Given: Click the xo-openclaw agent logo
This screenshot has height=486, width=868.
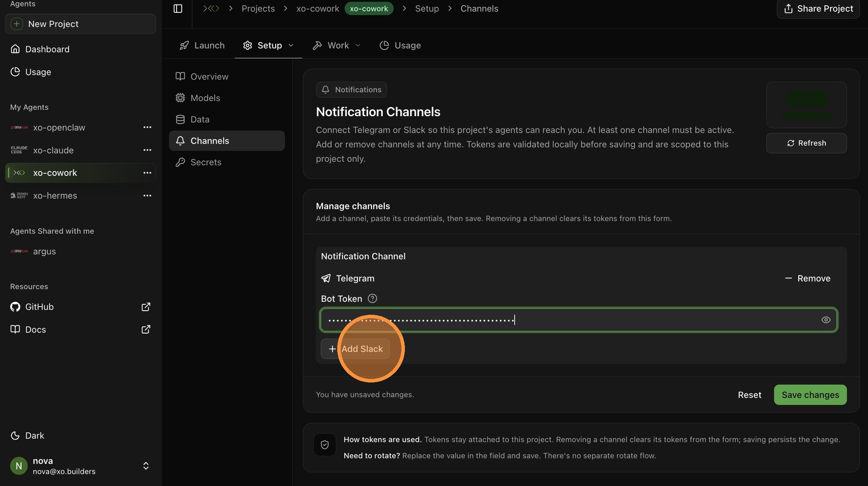Looking at the screenshot, I should tap(19, 127).
